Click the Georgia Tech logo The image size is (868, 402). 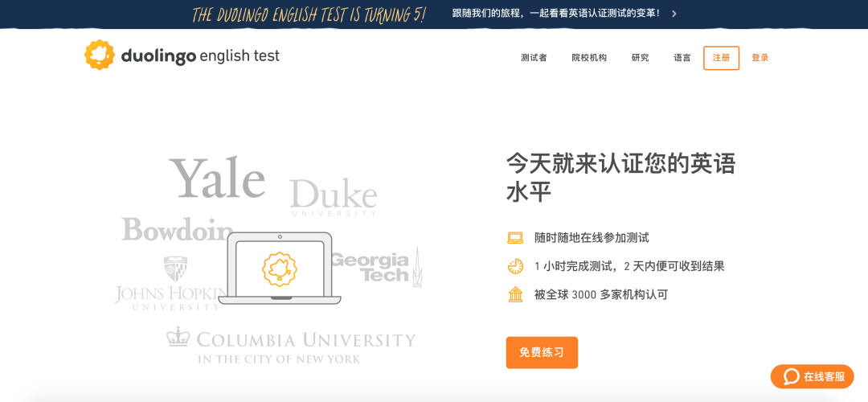coord(375,267)
